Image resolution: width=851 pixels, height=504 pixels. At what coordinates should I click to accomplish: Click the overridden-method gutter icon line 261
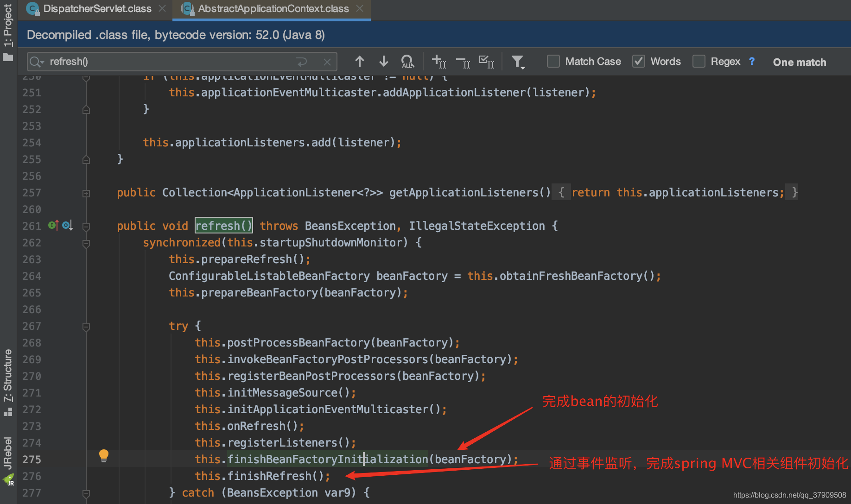tap(68, 226)
